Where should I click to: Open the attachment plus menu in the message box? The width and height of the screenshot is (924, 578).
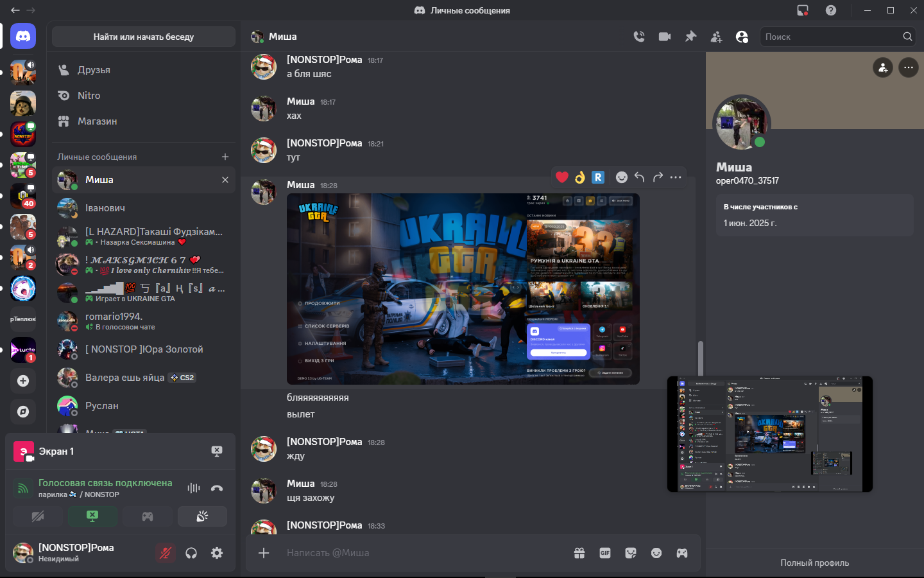(264, 553)
